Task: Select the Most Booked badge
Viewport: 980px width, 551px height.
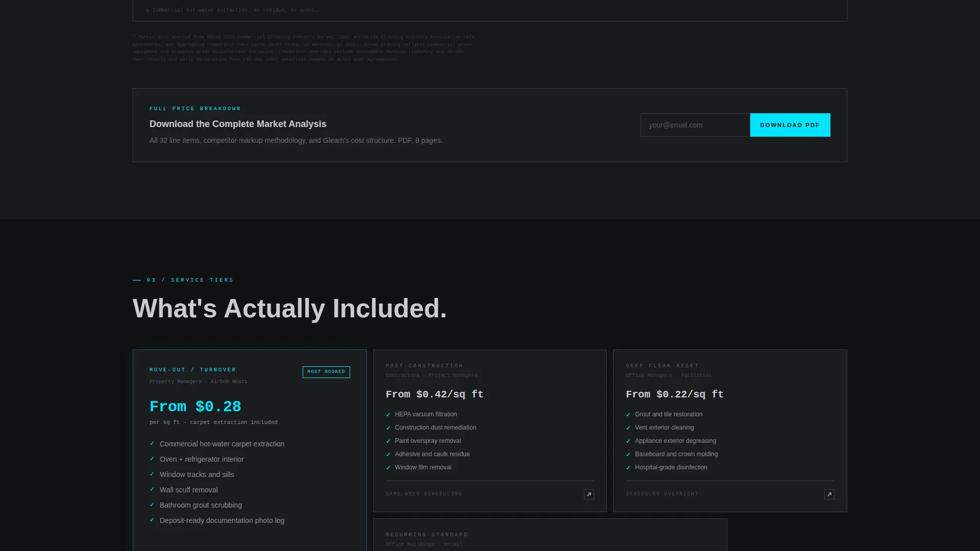Action: pyautogui.click(x=326, y=372)
